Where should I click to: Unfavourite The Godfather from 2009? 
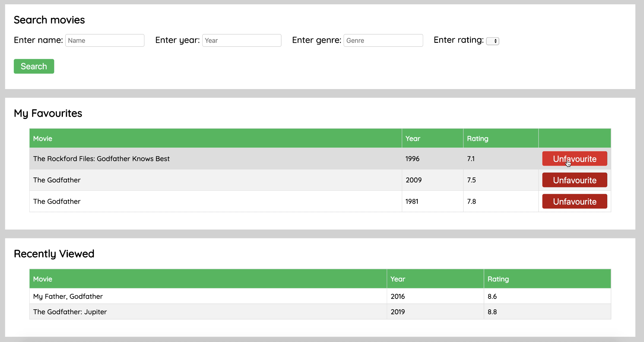tap(574, 180)
